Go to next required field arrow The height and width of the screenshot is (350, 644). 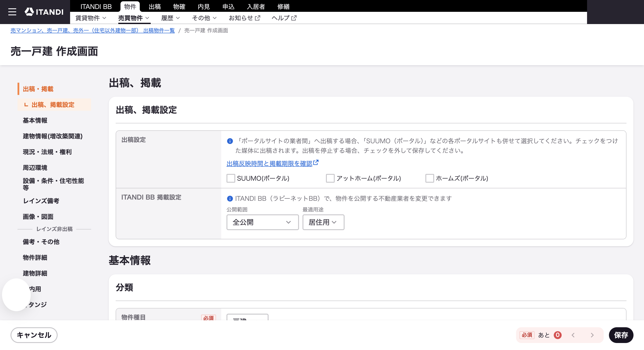592,335
